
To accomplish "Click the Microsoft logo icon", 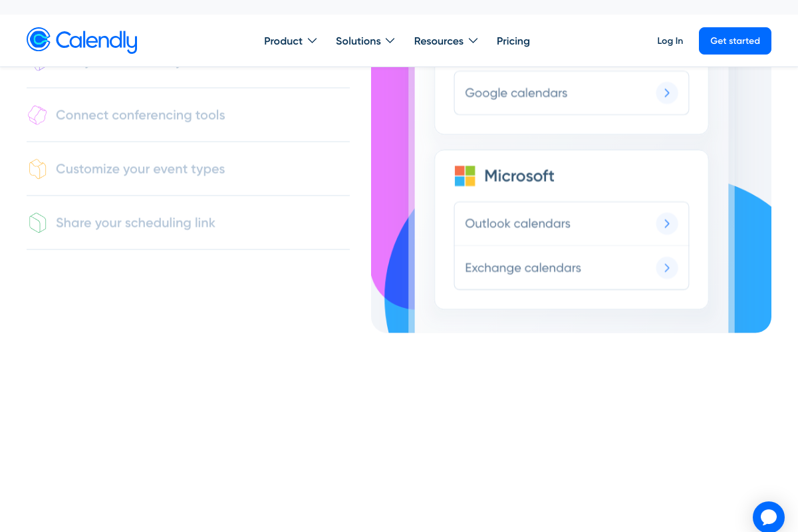I will [x=465, y=176].
